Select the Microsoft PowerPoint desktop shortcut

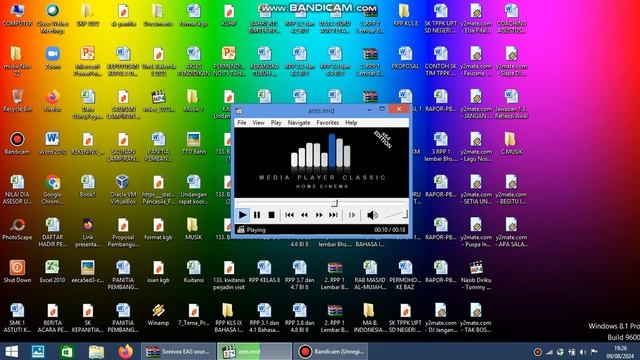(x=87, y=61)
